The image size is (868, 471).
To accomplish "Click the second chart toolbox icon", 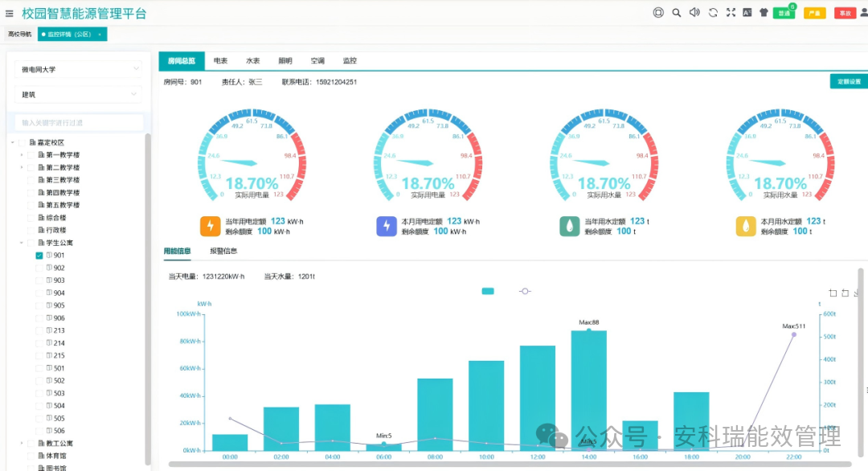I will tap(845, 293).
